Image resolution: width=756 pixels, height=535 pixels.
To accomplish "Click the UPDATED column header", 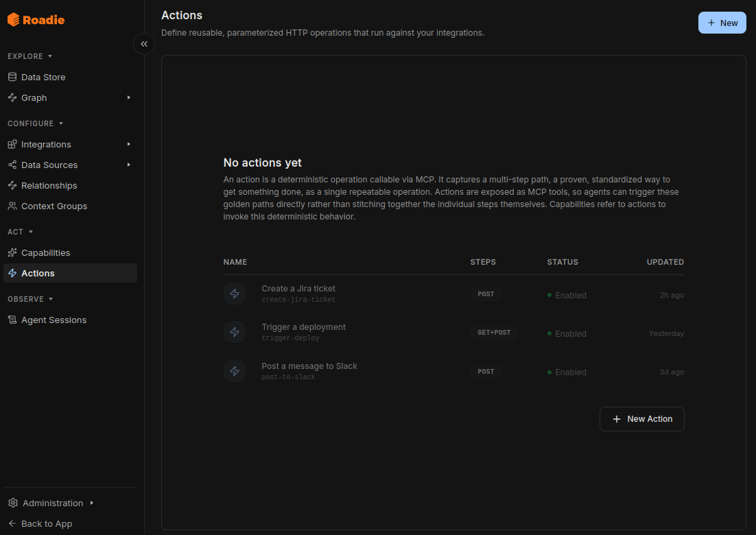I will 665,262.
